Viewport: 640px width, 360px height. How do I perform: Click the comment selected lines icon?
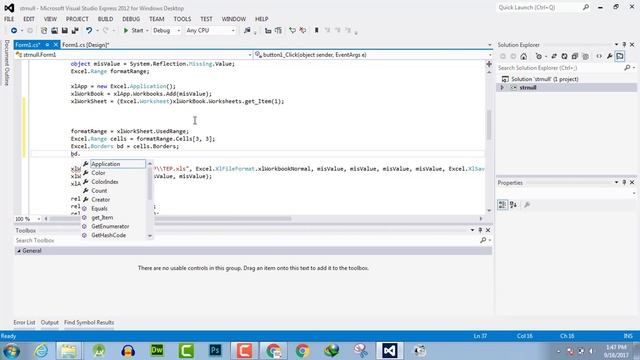point(292,31)
